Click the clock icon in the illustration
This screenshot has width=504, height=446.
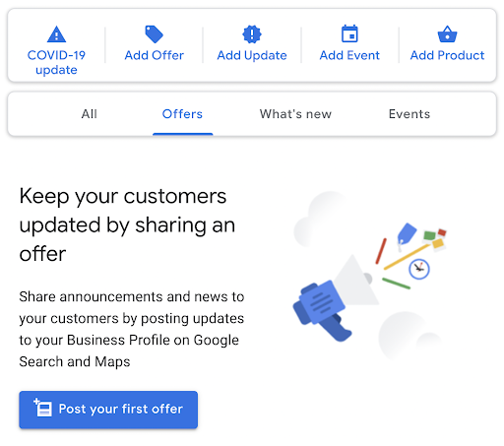pos(419,269)
